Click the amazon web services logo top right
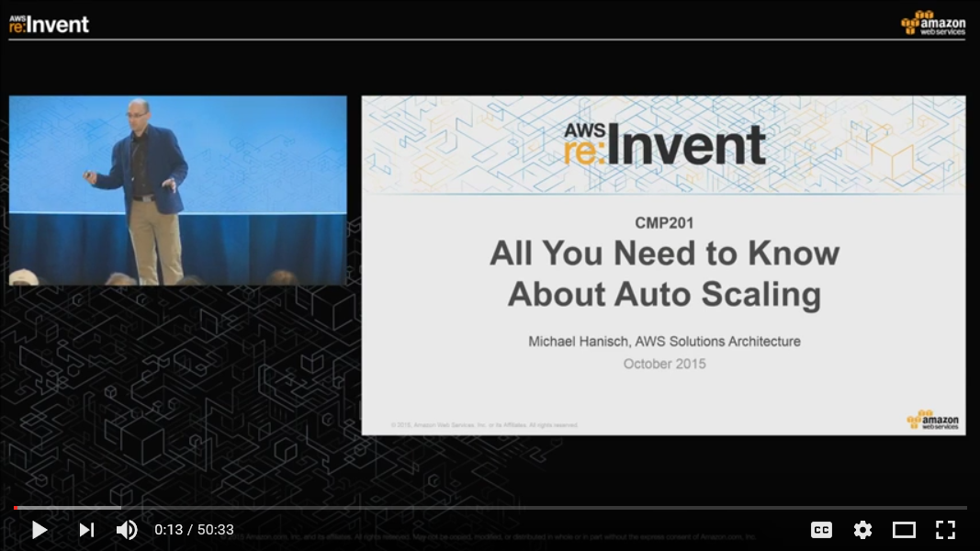Viewport: 980px width, 551px height. [935, 21]
